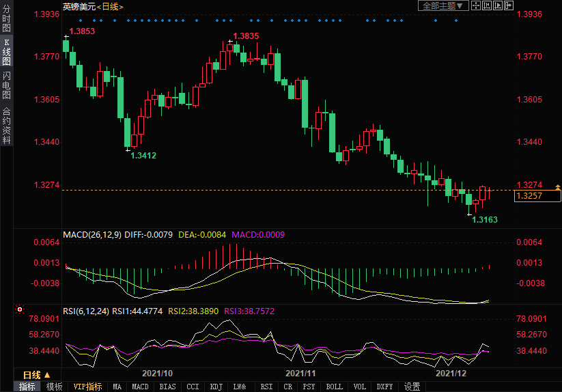Open the 全部主题 dropdown
This screenshot has height=392, width=562.
click(x=442, y=5)
